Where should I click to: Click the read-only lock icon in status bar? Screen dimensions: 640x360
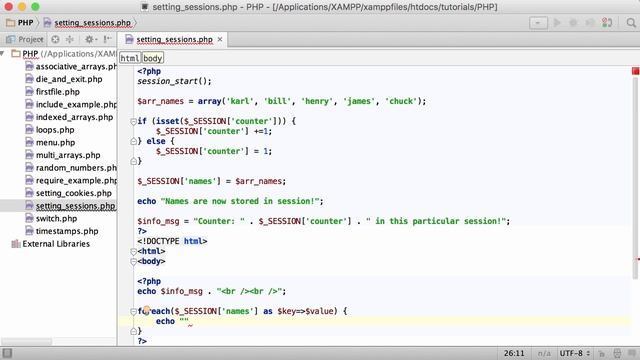point(601,353)
